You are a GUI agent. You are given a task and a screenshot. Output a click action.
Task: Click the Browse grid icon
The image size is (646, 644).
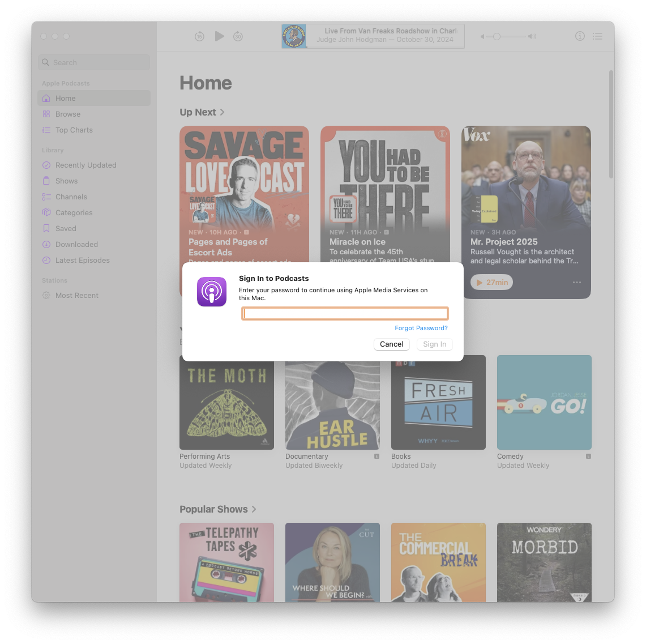click(46, 114)
